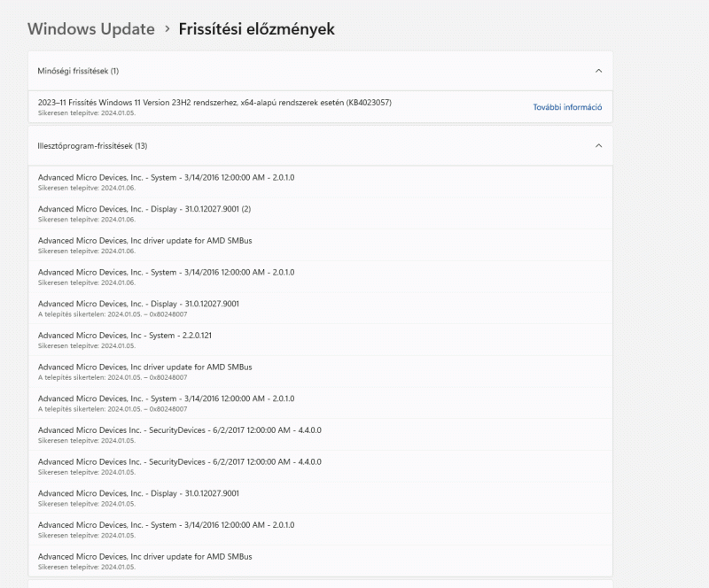Image resolution: width=709 pixels, height=588 pixels.
Task: Click the Minőségi frissítések (1) header label
Action: coord(78,71)
